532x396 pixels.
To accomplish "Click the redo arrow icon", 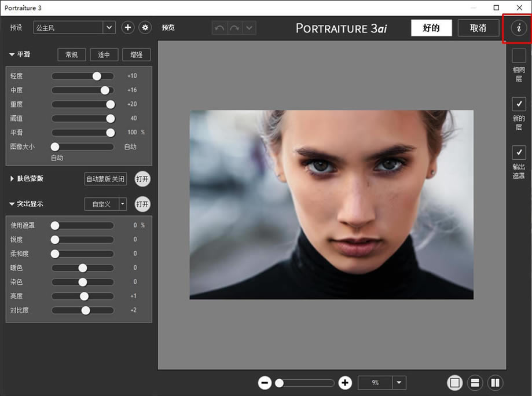I will coord(234,28).
